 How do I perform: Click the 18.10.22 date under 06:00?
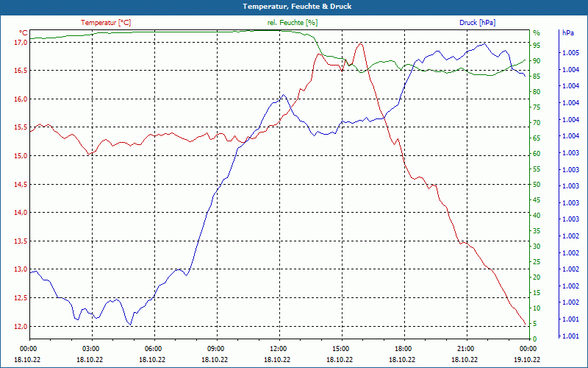point(152,360)
